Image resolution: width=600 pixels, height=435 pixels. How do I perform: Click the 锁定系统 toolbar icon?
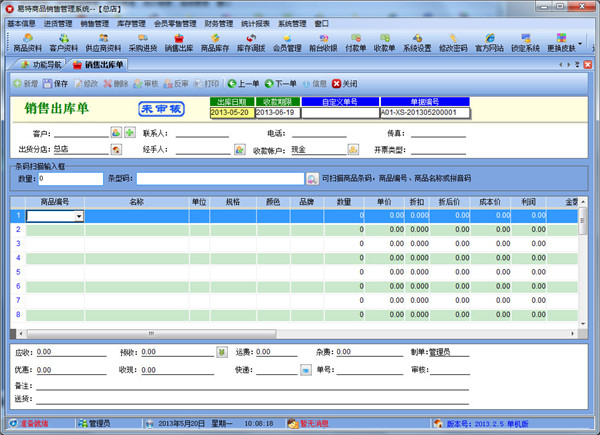(x=526, y=42)
